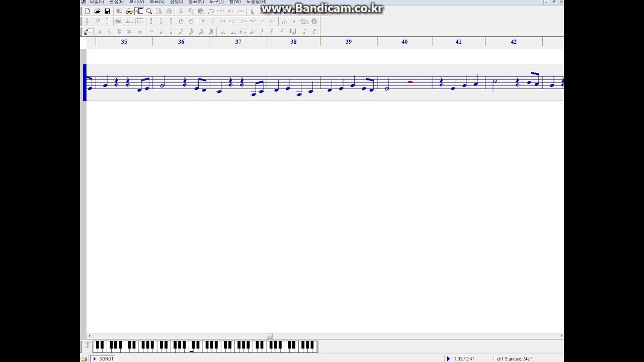Click the folder icon beside SONG1 tab

tap(84, 358)
